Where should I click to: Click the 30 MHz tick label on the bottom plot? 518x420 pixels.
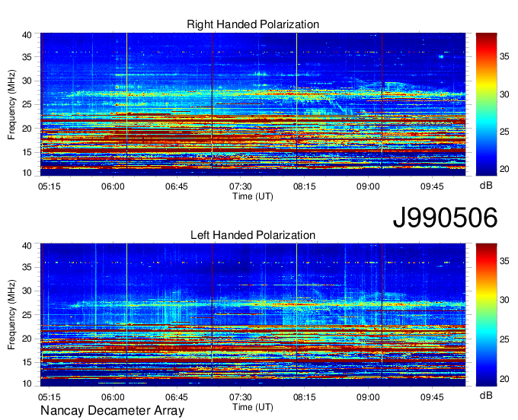(27, 291)
